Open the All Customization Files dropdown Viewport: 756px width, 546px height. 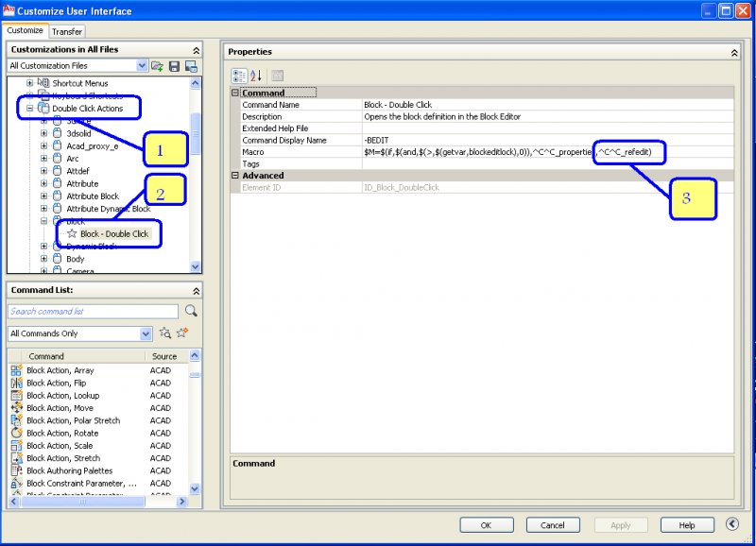tap(142, 65)
